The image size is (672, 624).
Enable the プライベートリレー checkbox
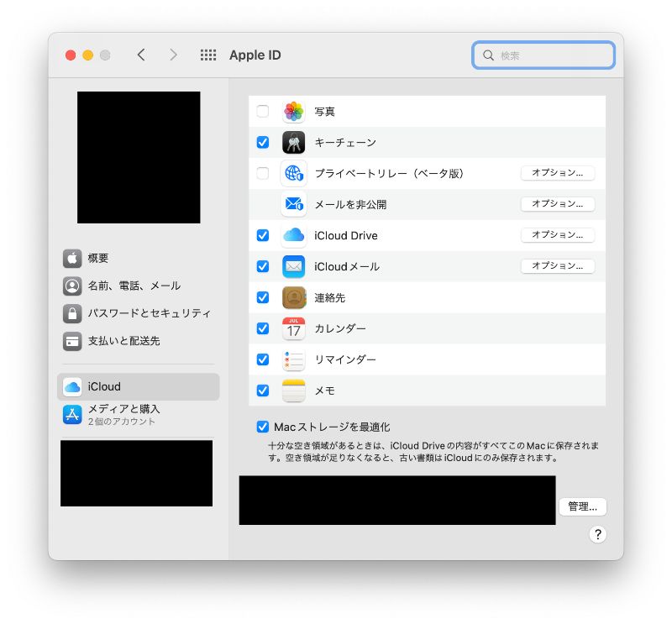(263, 173)
